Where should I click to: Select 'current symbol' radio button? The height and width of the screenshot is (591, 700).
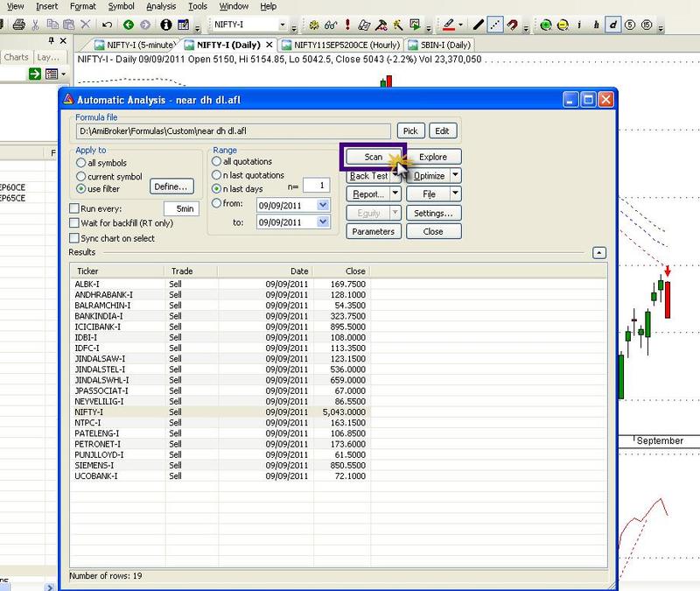click(80, 176)
